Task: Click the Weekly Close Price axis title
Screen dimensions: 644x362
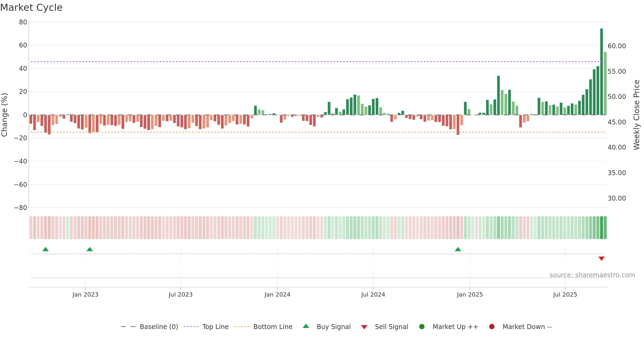Action: 636,115
